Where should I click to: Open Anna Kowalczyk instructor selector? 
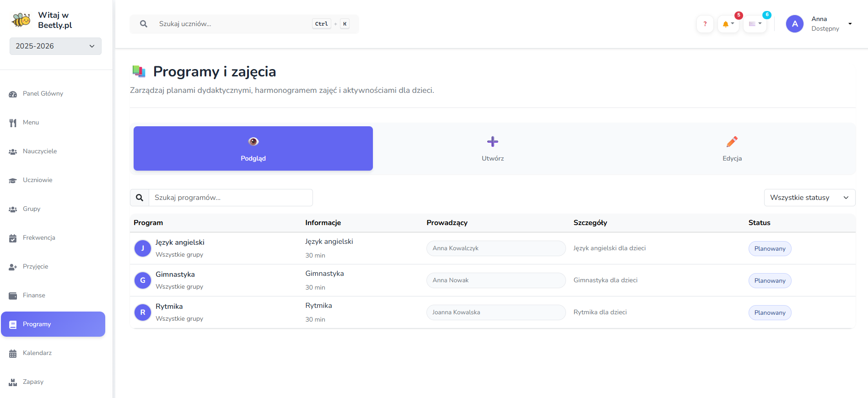click(x=496, y=248)
